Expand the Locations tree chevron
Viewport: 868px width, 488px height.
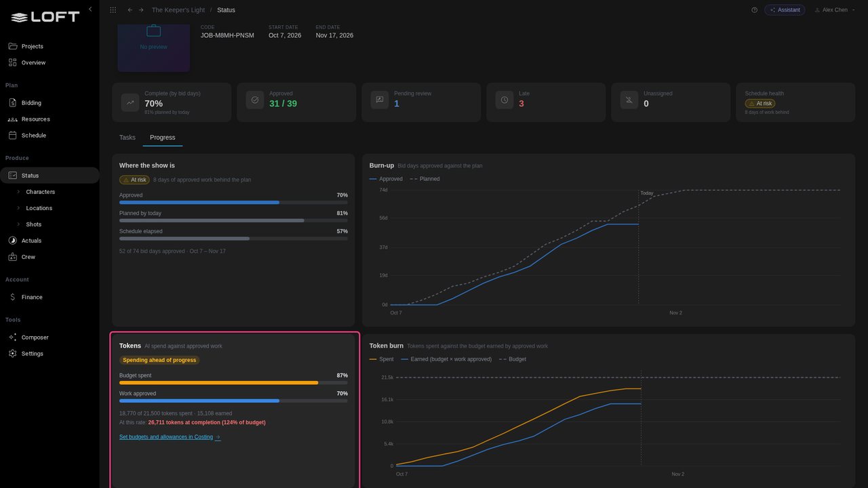[19, 208]
